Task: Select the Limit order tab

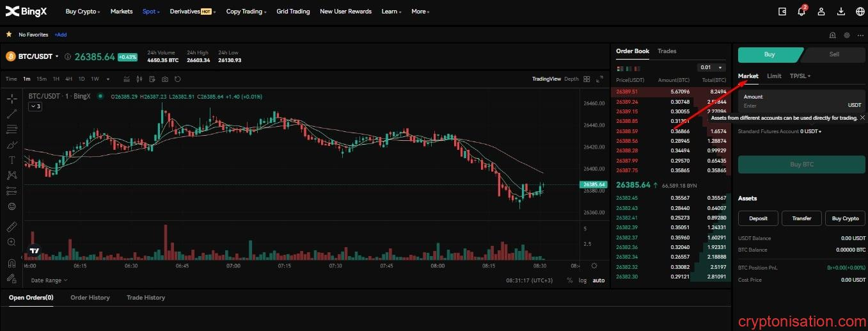Action: 774,76
